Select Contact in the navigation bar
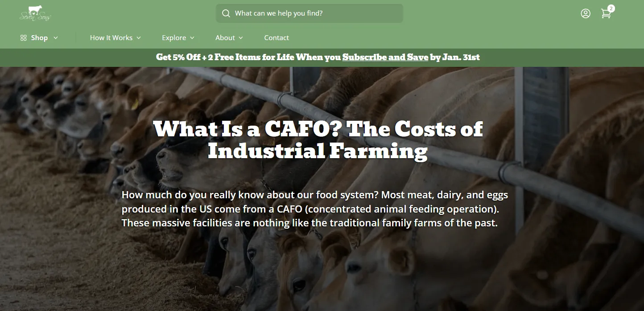Screen dimensions: 644x311 (x=277, y=38)
